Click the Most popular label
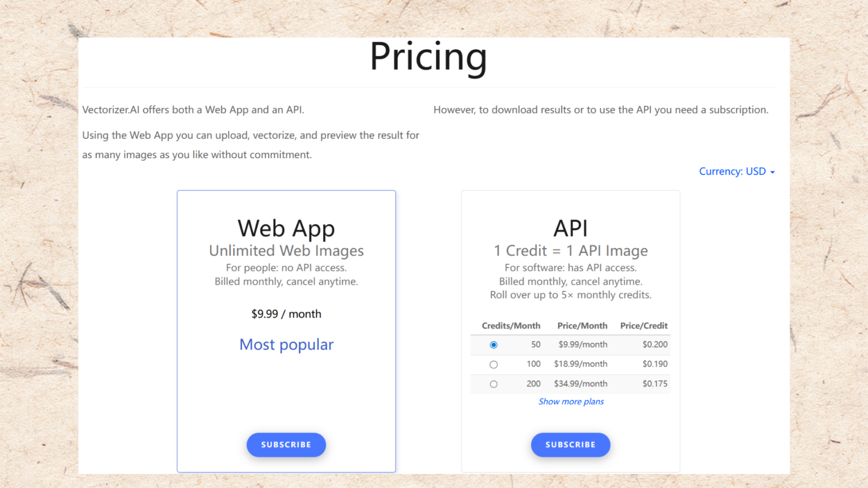 tap(287, 345)
